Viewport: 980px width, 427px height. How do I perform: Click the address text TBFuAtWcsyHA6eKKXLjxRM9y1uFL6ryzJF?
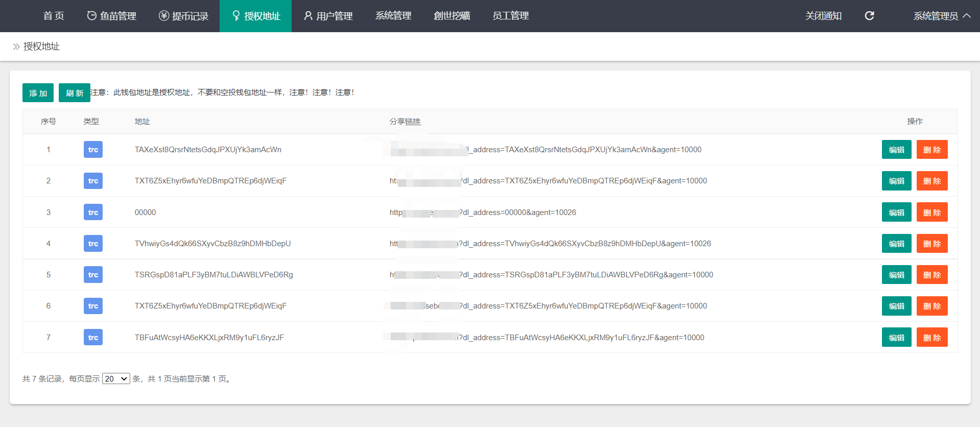click(x=209, y=338)
